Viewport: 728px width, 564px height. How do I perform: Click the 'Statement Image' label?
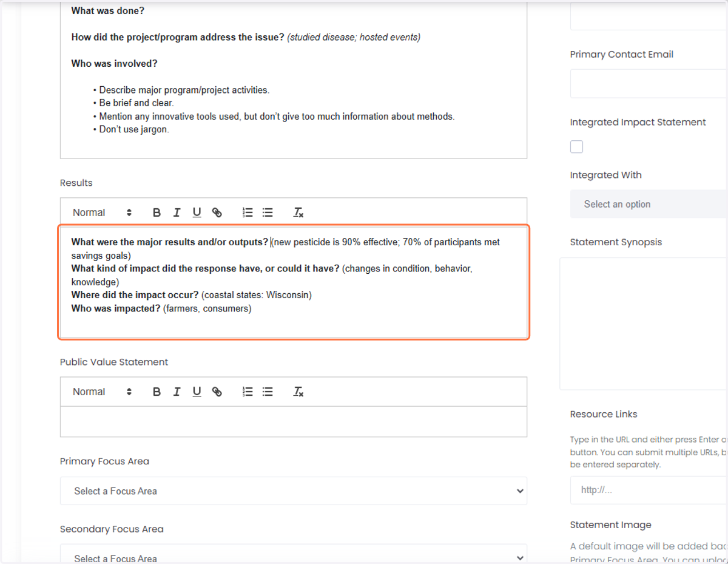[610, 525]
